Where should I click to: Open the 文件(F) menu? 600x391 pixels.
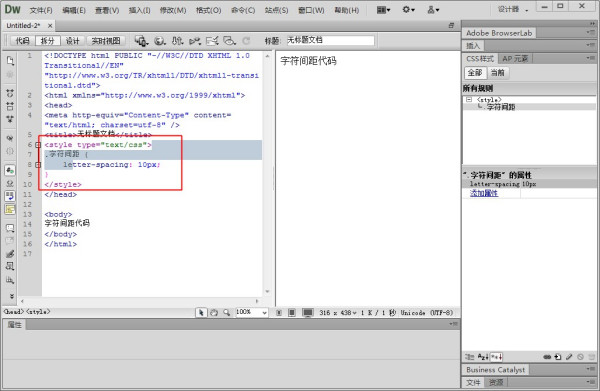tap(41, 10)
